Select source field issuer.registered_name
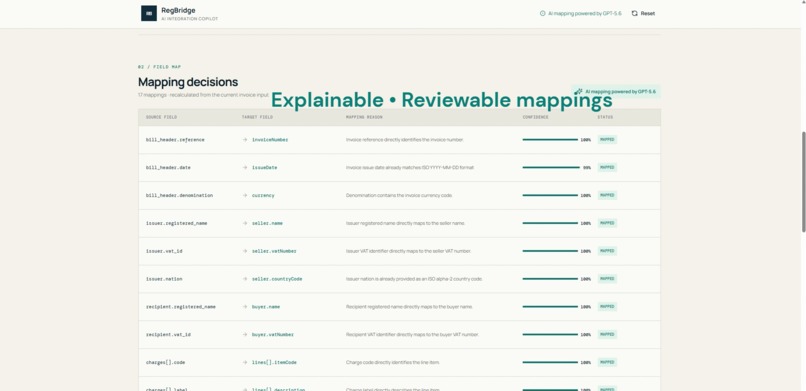Screen dimensions: 806x391 [x=176, y=223]
